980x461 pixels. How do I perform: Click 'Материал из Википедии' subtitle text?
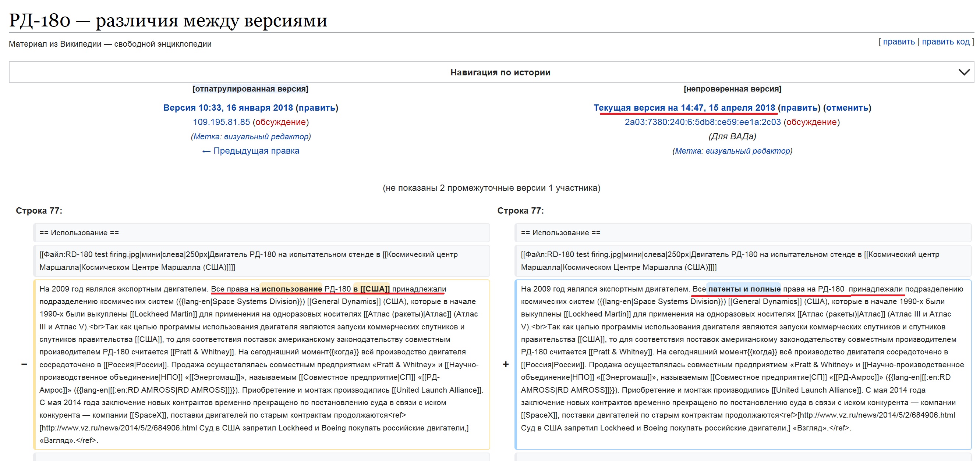coord(55,44)
